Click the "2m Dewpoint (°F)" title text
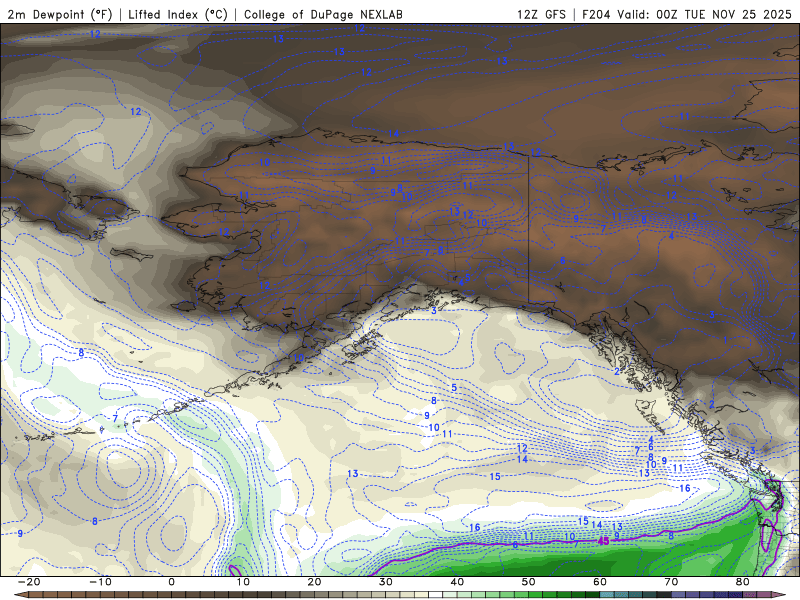800x600 pixels. (x=60, y=14)
